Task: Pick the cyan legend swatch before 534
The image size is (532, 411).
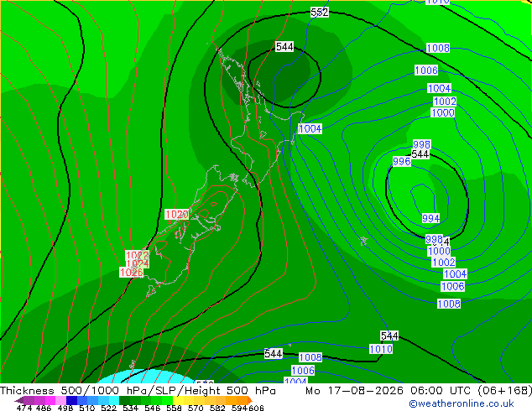Action: [114, 400]
